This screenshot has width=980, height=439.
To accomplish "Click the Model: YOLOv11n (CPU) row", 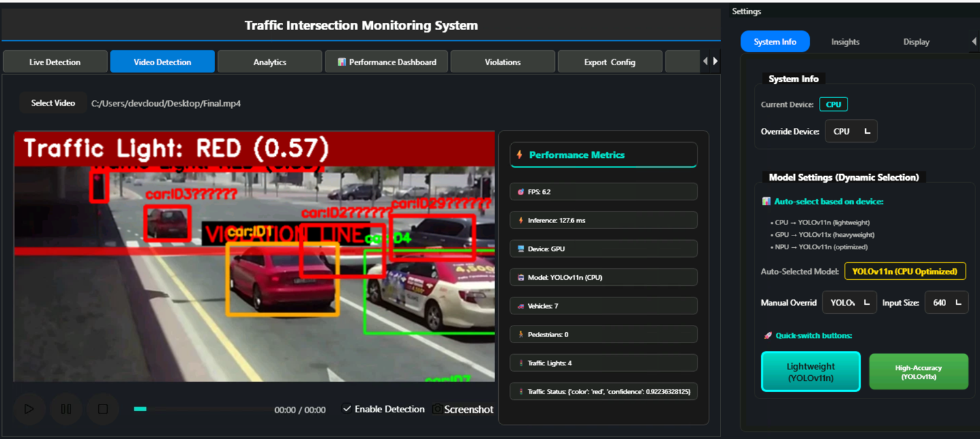I will [x=604, y=277].
